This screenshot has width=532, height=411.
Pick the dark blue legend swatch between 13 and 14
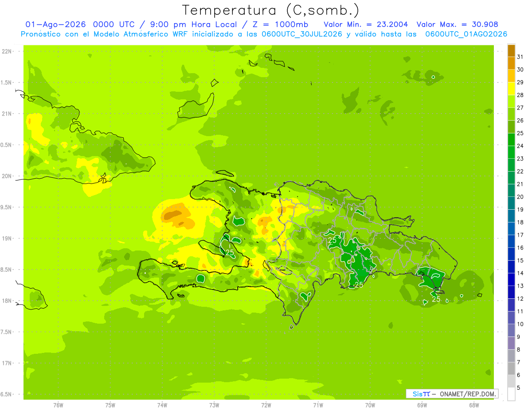pyautogui.click(x=511, y=279)
